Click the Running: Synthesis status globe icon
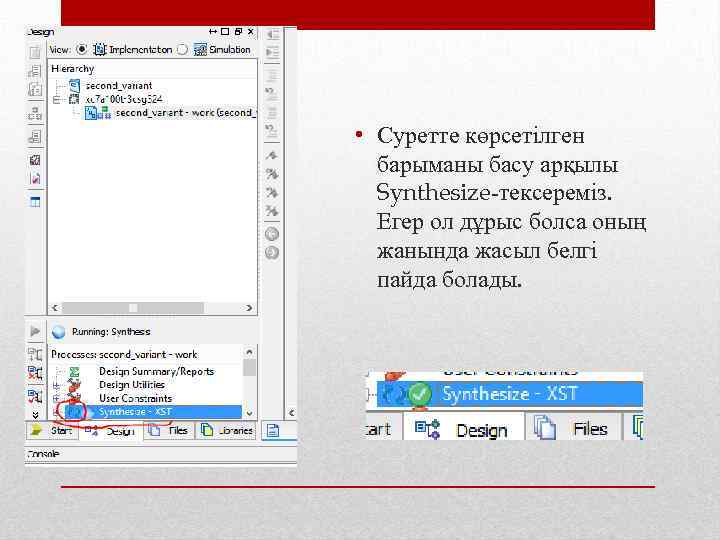The width and height of the screenshot is (720, 540). click(58, 332)
